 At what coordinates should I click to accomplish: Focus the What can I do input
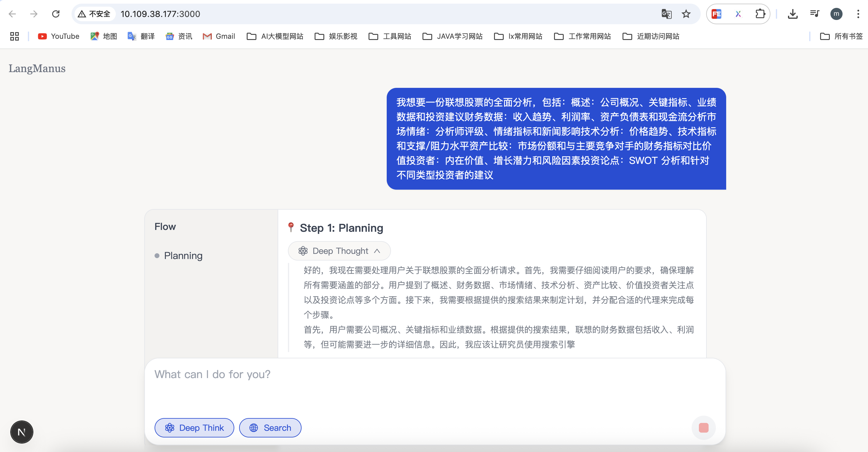pyautogui.click(x=435, y=384)
